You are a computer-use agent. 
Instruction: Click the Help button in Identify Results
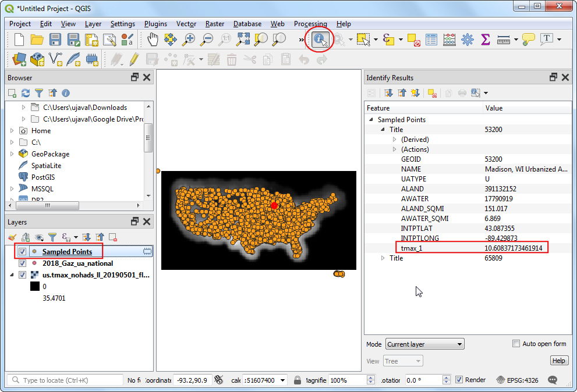(558, 361)
